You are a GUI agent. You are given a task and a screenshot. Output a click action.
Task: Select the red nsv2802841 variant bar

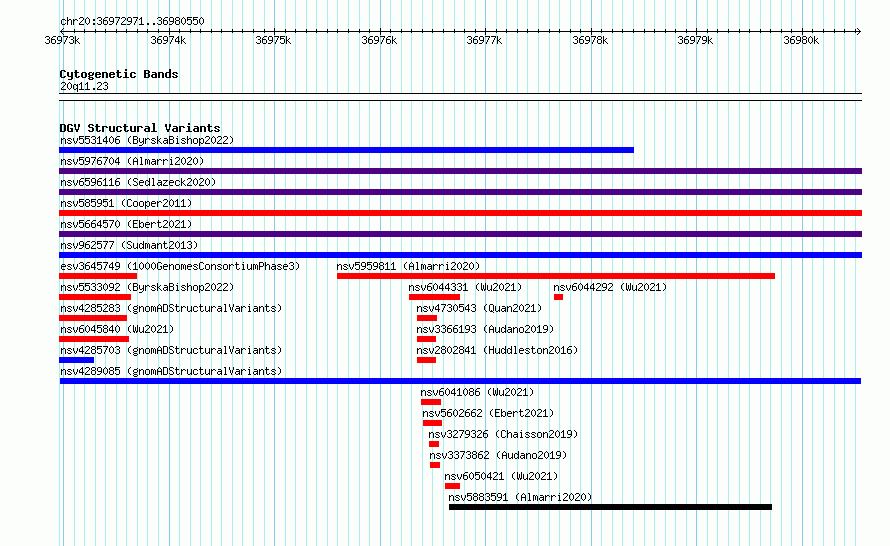point(426,360)
